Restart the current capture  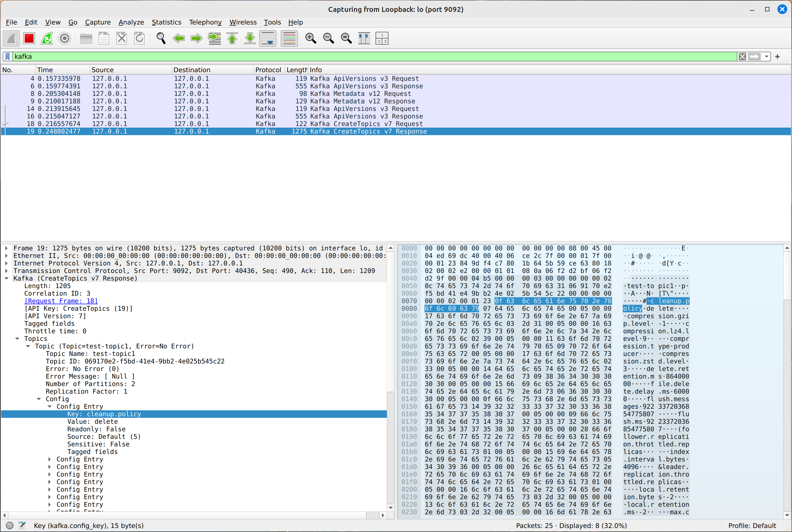click(47, 38)
